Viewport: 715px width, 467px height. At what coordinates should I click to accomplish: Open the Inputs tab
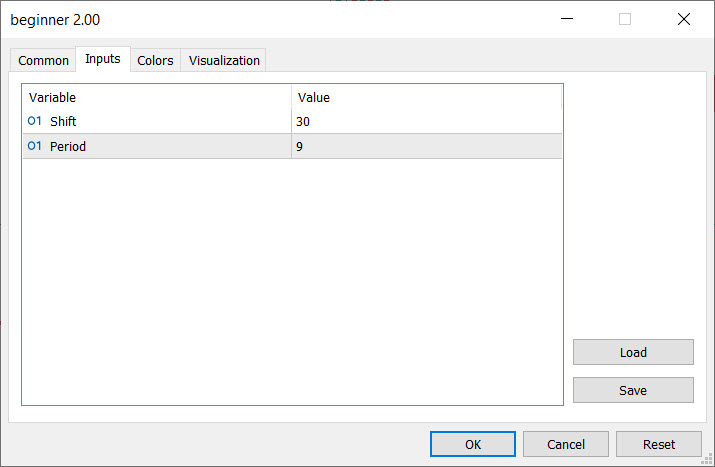pos(103,59)
